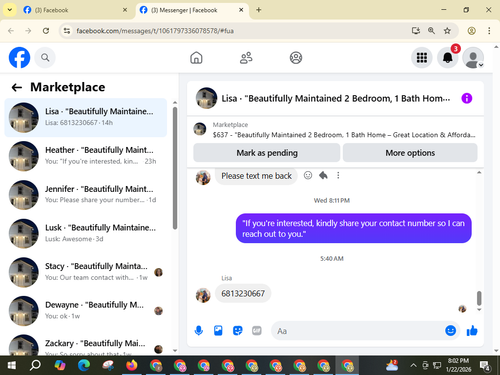Screen dimensions: 500x375
Task: Open the Dewayne conversation
Action: pyautogui.click(x=86, y=311)
